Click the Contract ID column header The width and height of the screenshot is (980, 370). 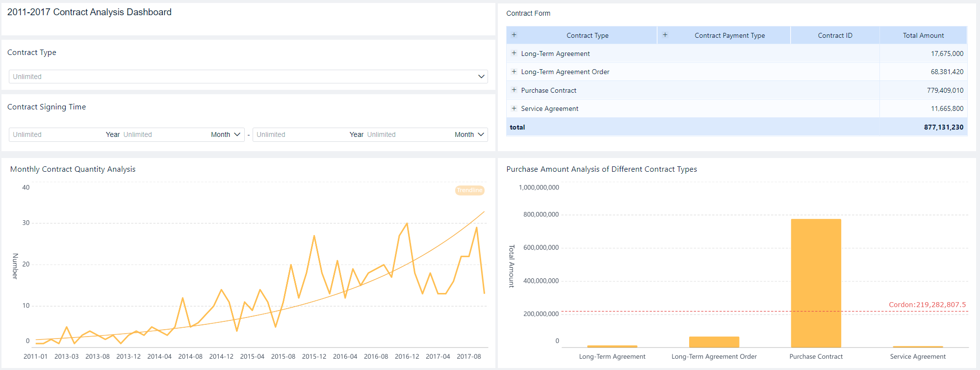pyautogui.click(x=835, y=35)
